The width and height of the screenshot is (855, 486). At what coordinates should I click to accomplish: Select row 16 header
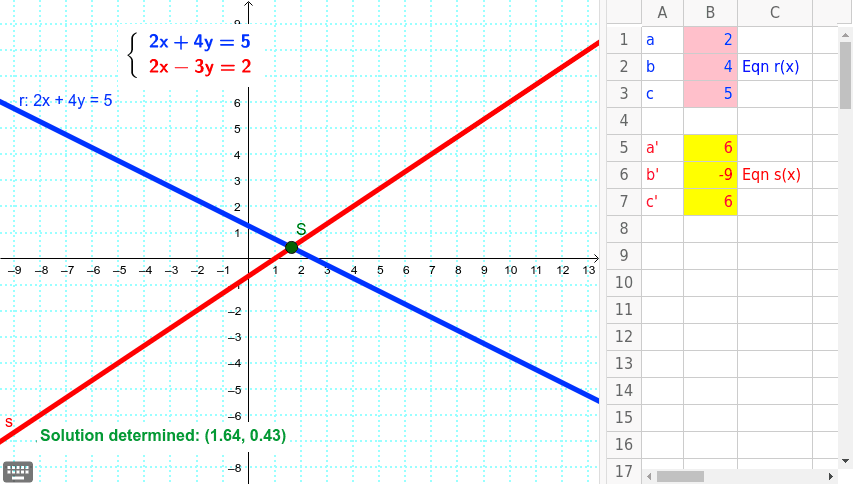pos(624,445)
